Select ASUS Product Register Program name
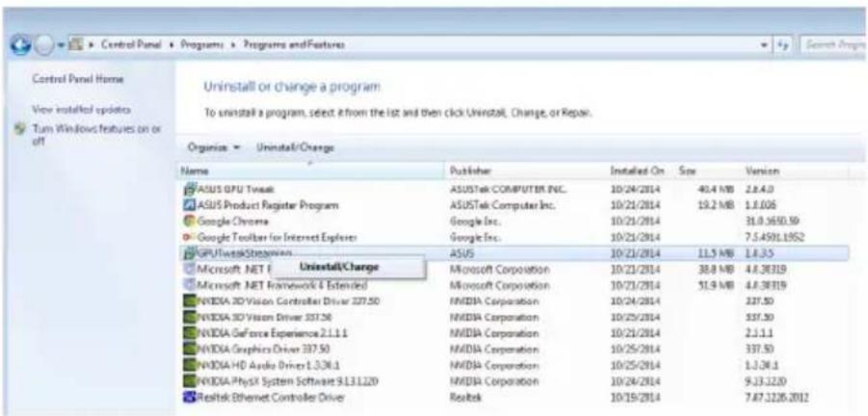 click(x=266, y=205)
